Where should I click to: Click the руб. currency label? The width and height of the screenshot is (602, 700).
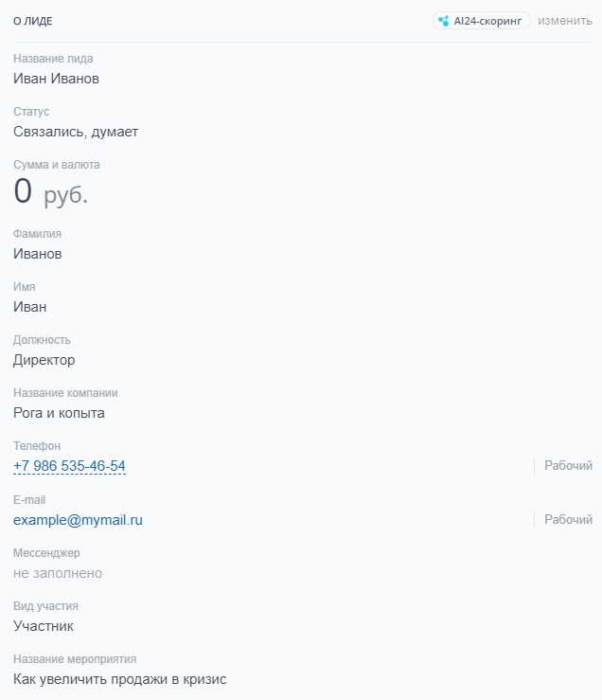click(x=65, y=195)
